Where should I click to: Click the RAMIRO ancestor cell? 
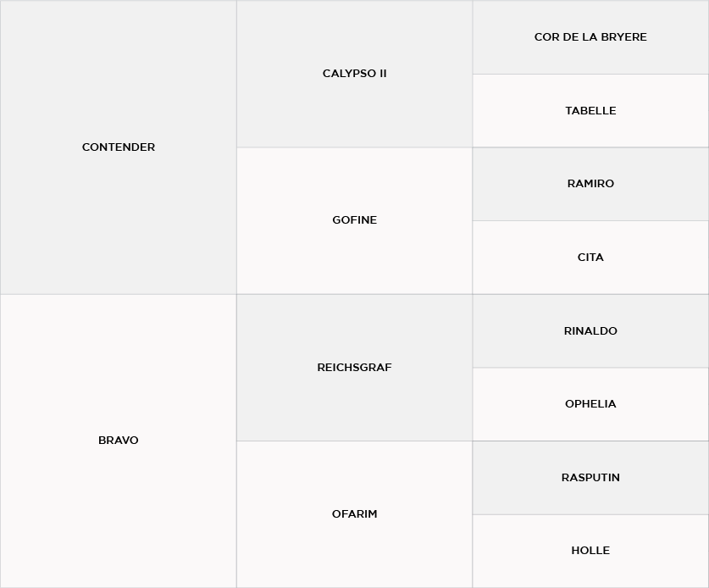(590, 184)
